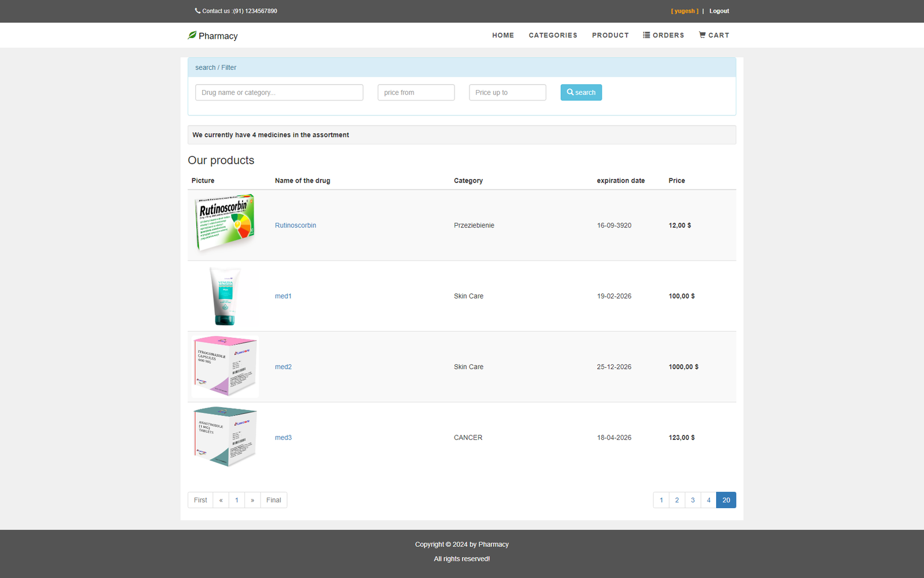Viewport: 924px width, 578px height.
Task: Focus the Drug name or category field
Action: tap(279, 92)
